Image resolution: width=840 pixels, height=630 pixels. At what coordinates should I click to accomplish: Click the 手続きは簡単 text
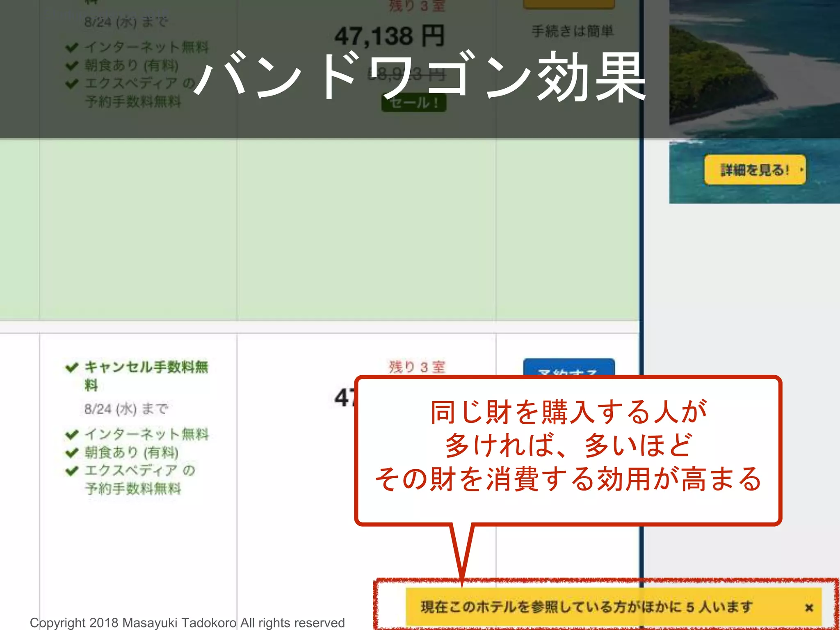tap(573, 31)
